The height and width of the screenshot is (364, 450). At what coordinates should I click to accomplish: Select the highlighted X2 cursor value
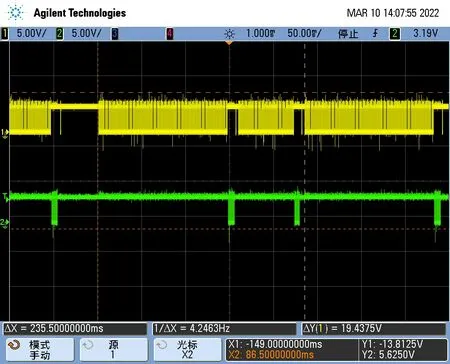(271, 354)
